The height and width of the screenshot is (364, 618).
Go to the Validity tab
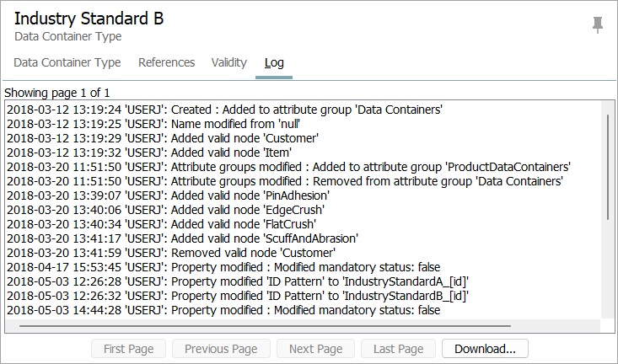pos(229,62)
